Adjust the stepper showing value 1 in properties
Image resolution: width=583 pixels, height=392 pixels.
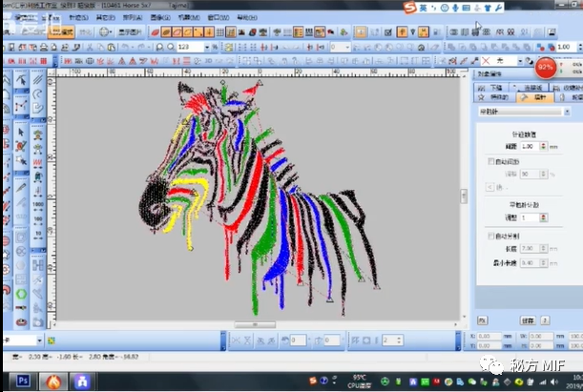click(543, 217)
